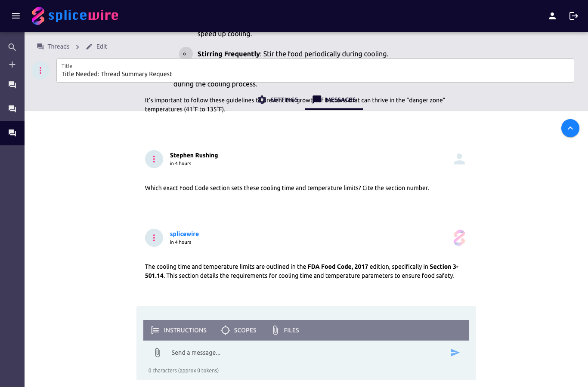Click the character and token counter text

pyautogui.click(x=183, y=371)
